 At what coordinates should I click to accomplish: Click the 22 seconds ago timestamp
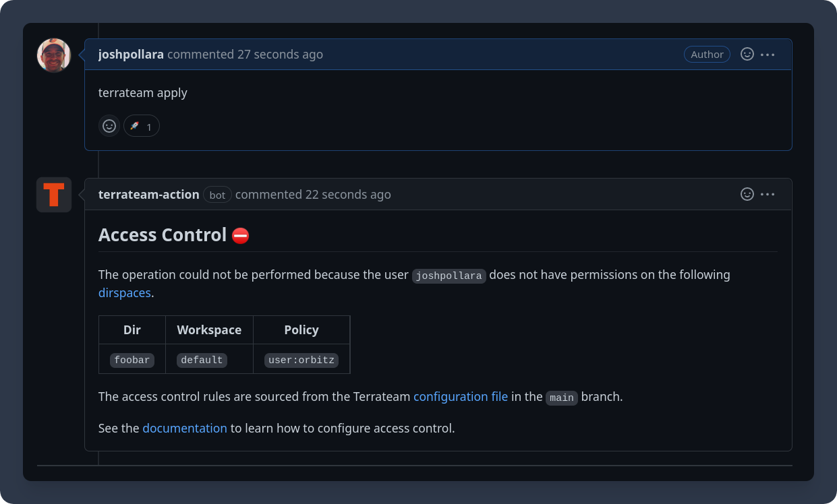point(348,194)
